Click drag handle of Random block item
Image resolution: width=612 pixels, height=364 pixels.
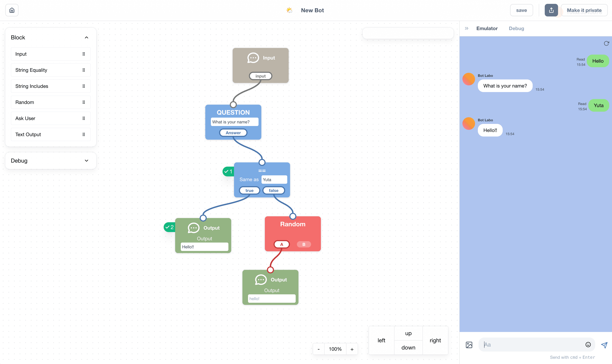point(84,102)
